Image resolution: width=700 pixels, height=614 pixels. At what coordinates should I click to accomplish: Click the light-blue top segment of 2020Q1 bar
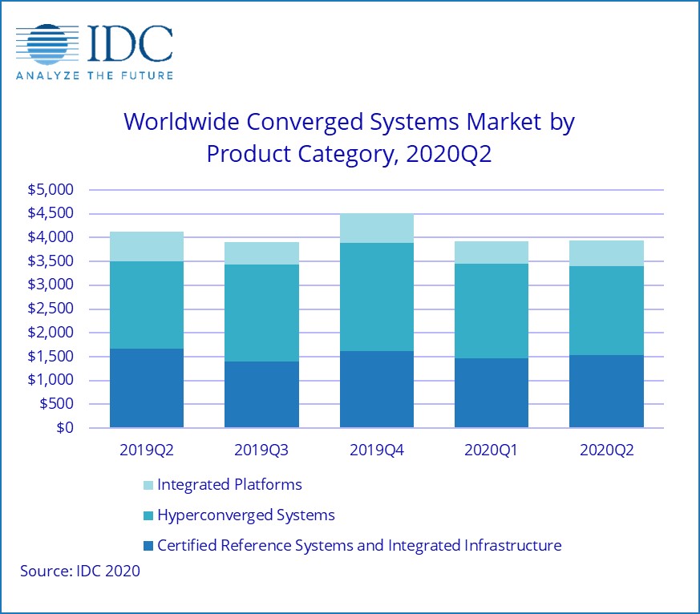pos(492,252)
